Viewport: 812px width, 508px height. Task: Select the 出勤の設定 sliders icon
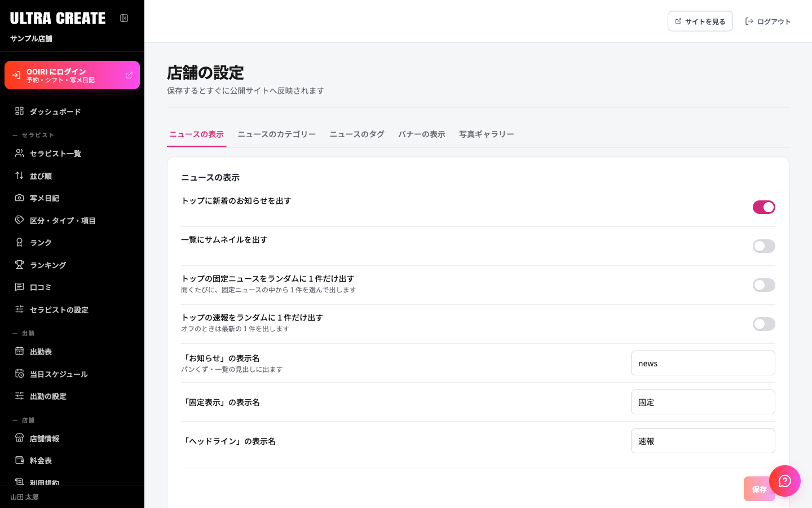[x=19, y=396]
